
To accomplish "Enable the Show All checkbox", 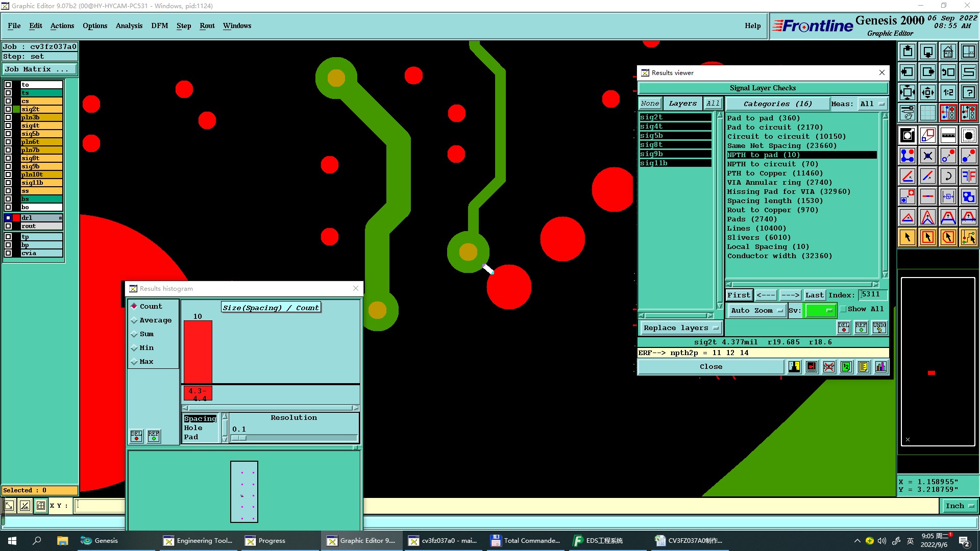I will [x=843, y=309].
